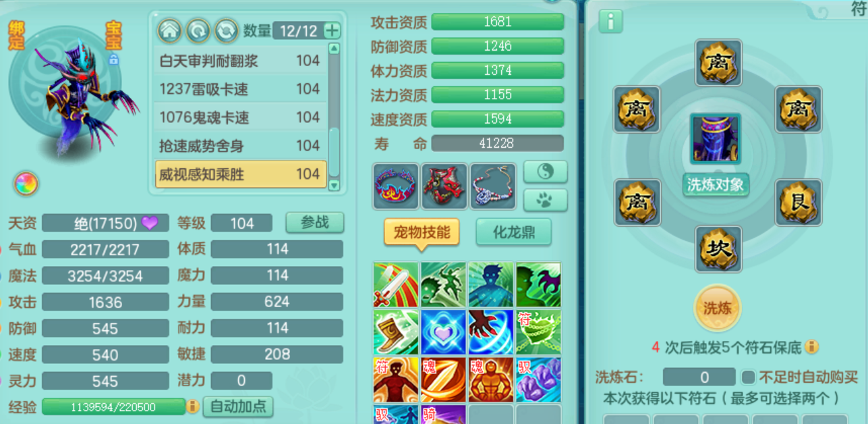The width and height of the screenshot is (868, 424).
Task: Click the round 洗炼 button
Action: click(x=718, y=308)
